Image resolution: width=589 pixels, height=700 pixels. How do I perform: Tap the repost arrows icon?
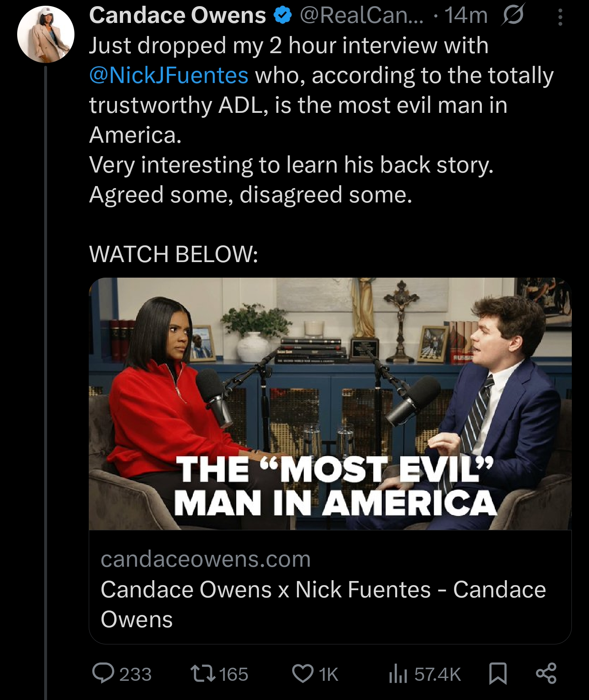coord(203,674)
